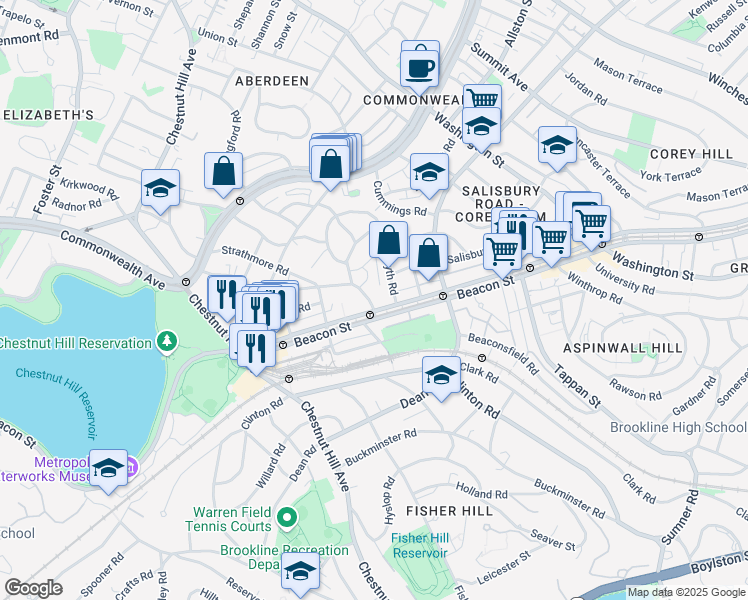Screen dimensions: 748x600
Task: Select the shopping cart marker near Summit Ave
Action: click(x=483, y=97)
